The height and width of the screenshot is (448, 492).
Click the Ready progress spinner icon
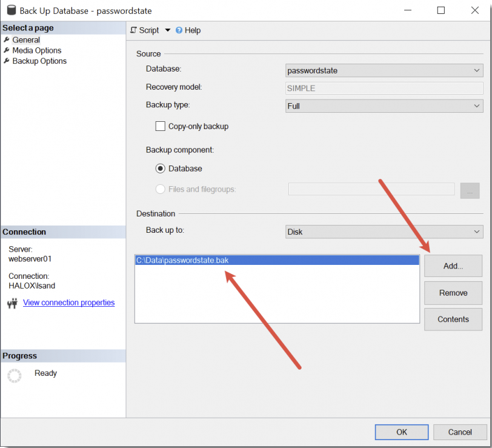point(15,375)
